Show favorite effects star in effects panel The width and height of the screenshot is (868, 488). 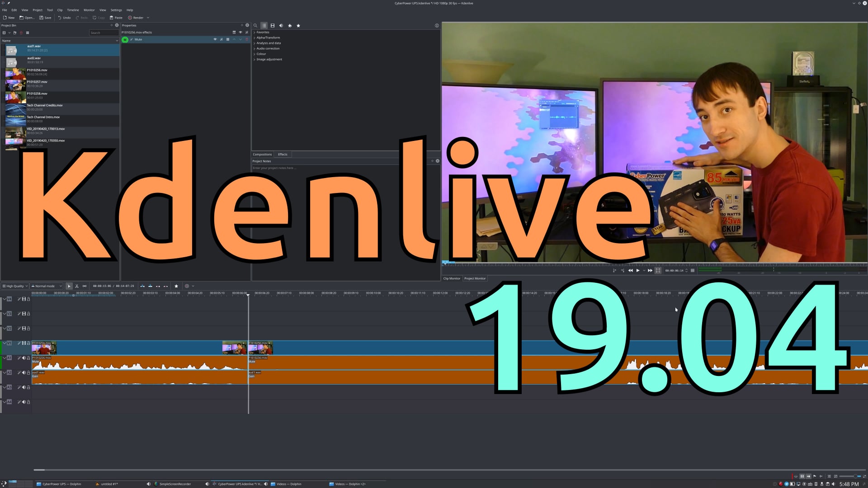tap(298, 26)
